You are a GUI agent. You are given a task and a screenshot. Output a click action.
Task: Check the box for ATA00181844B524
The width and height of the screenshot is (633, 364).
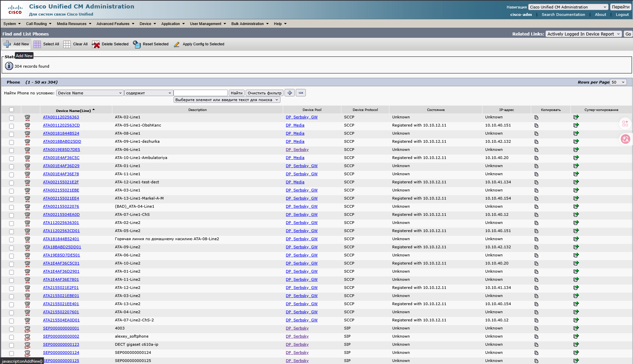point(12,134)
